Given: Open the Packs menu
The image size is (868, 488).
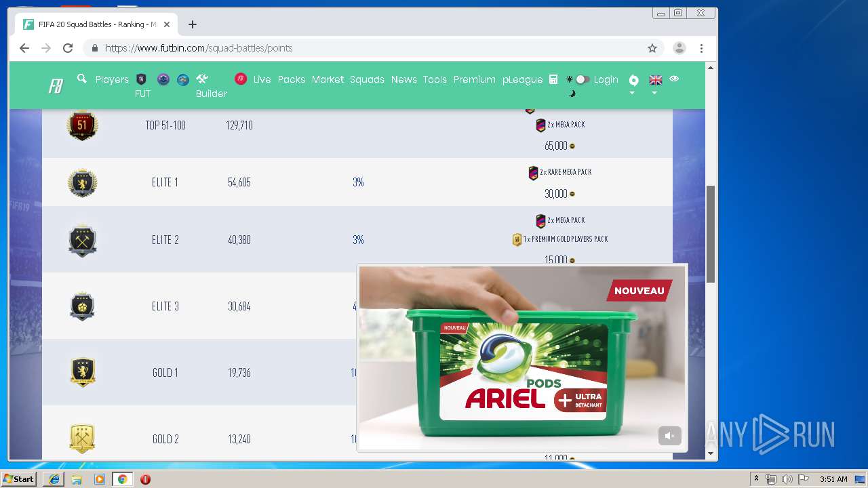Looking at the screenshot, I should (x=292, y=79).
